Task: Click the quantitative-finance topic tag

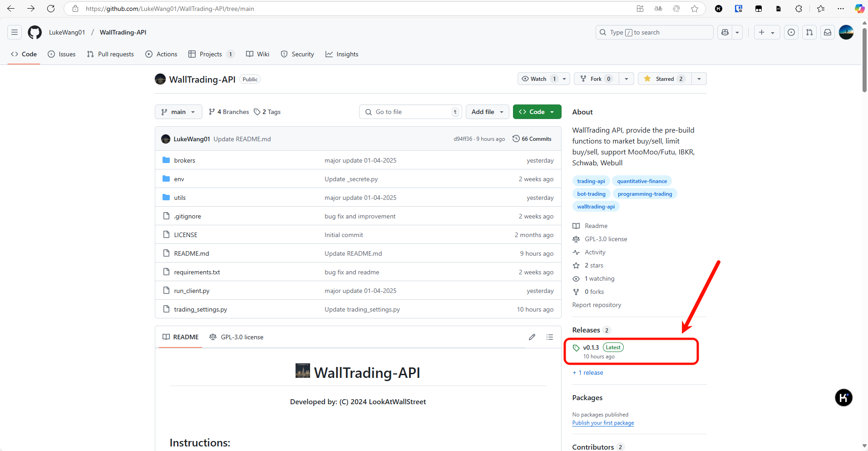Action: pos(642,181)
